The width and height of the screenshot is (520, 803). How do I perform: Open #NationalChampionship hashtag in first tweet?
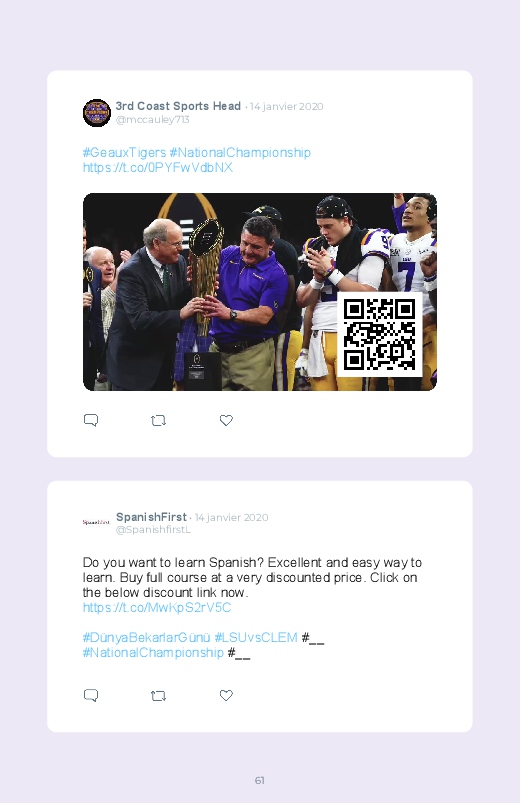[x=240, y=153]
